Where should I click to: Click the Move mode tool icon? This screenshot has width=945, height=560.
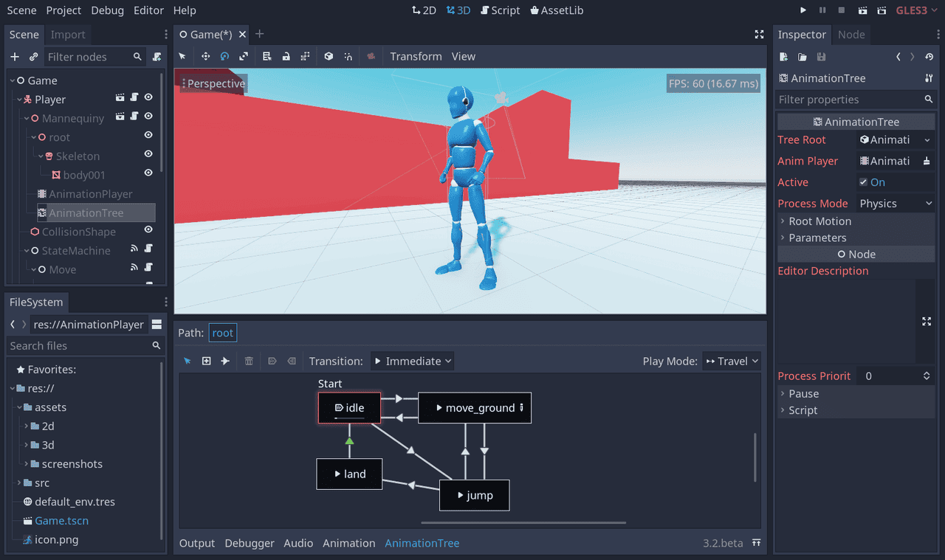coord(205,57)
